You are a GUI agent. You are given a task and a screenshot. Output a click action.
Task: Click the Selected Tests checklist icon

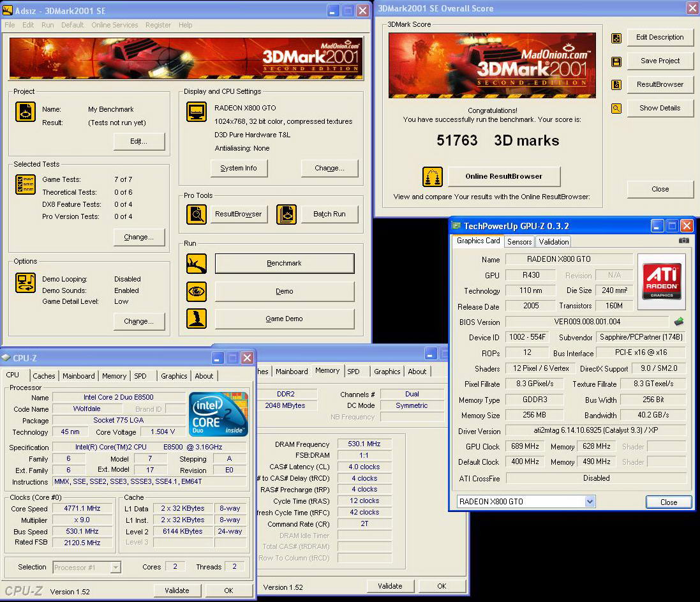click(x=26, y=184)
